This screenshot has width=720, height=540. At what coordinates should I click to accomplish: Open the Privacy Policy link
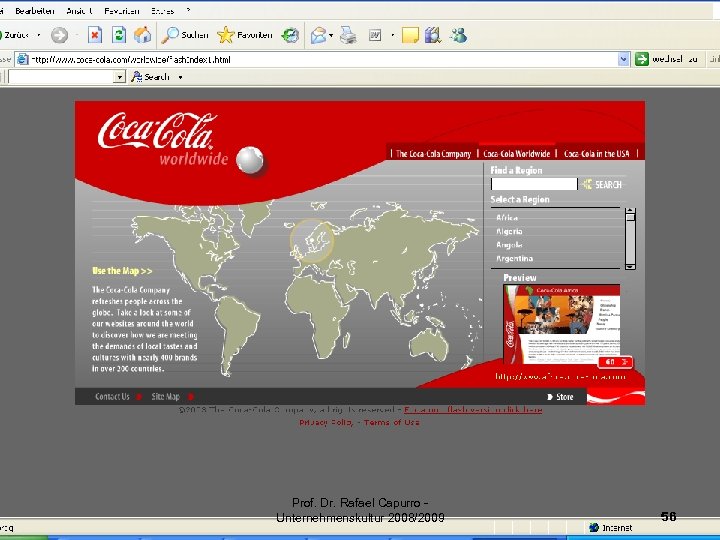[326, 422]
